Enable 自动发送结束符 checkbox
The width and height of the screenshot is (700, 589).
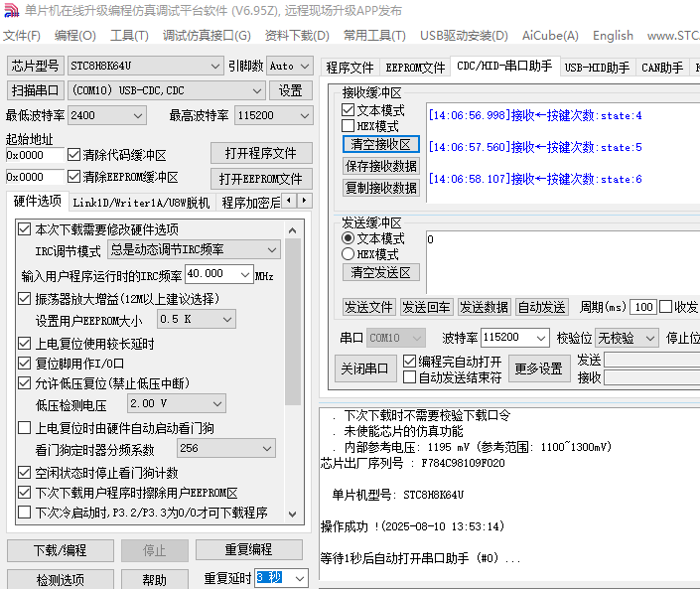click(x=409, y=377)
